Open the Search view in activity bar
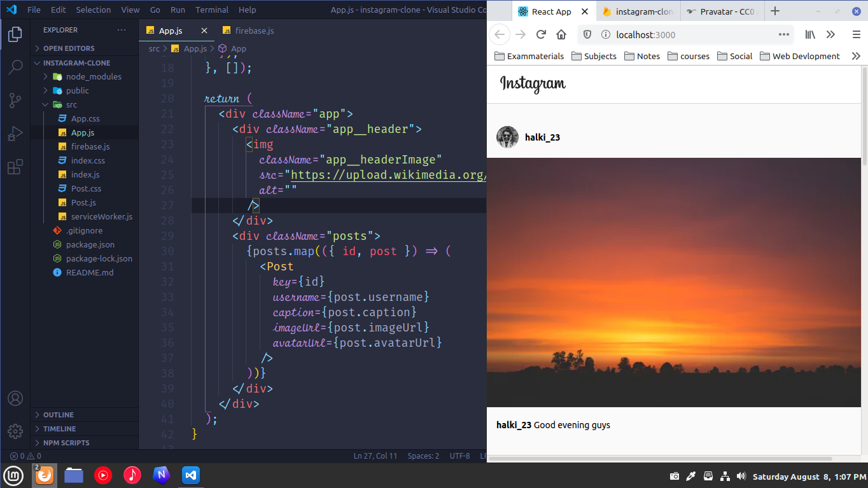Screen dimensions: 868x488 pos(15,67)
